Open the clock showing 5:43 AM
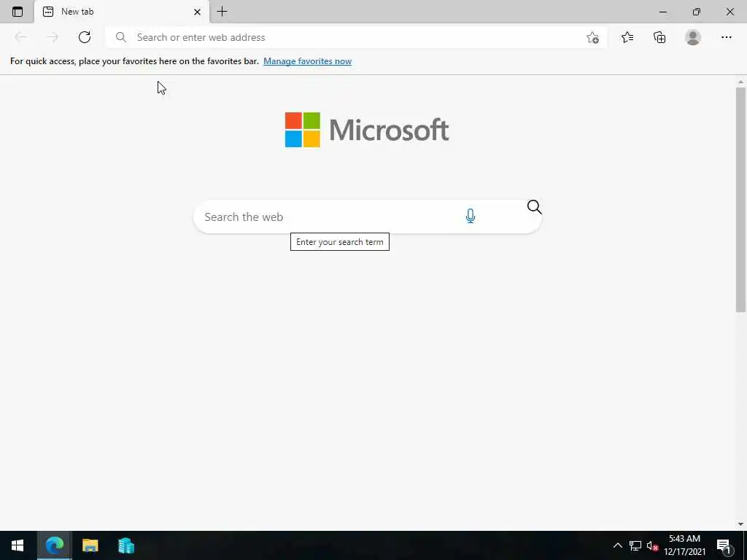747x560 pixels. (x=684, y=545)
